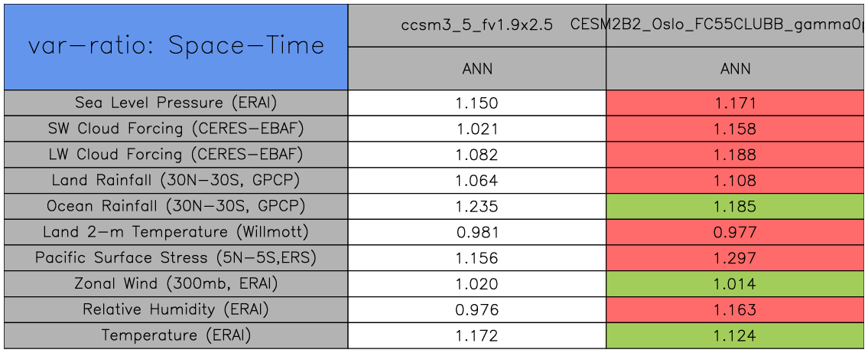Click the Zonal Wind (300mb, ERAI) label

tap(176, 284)
